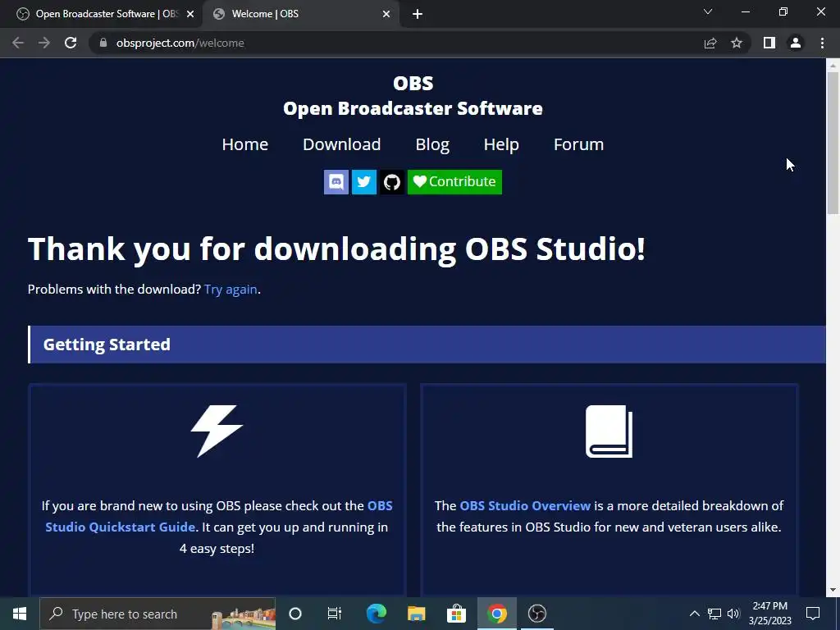The width and height of the screenshot is (840, 630).
Task: Open volume control tray icon
Action: [733, 614]
